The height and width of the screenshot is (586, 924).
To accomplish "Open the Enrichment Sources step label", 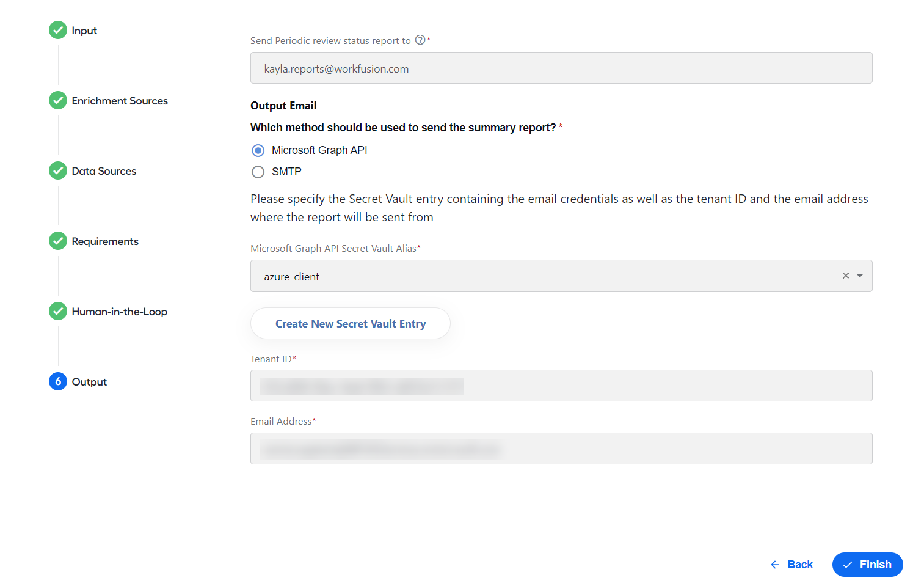I will click(x=120, y=101).
